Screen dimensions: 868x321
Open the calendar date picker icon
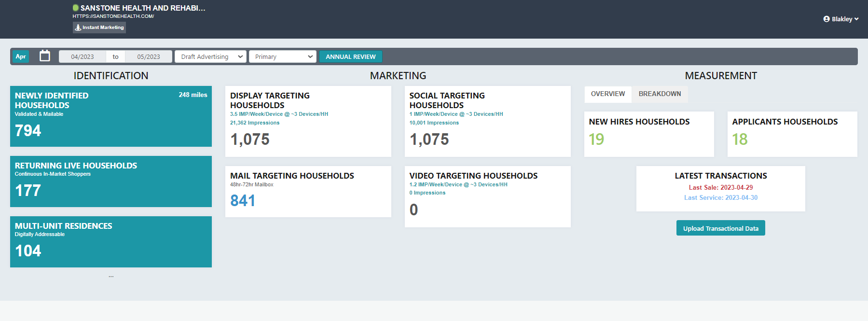click(45, 56)
